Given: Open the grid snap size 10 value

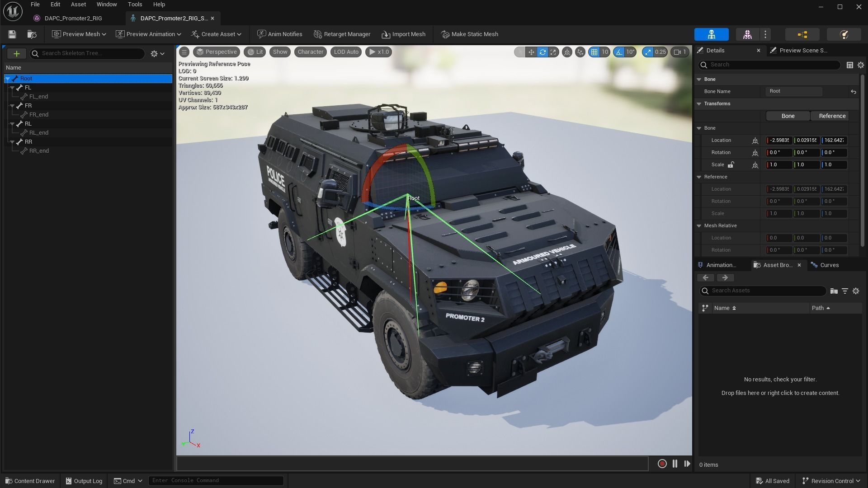Looking at the screenshot, I should coord(605,52).
